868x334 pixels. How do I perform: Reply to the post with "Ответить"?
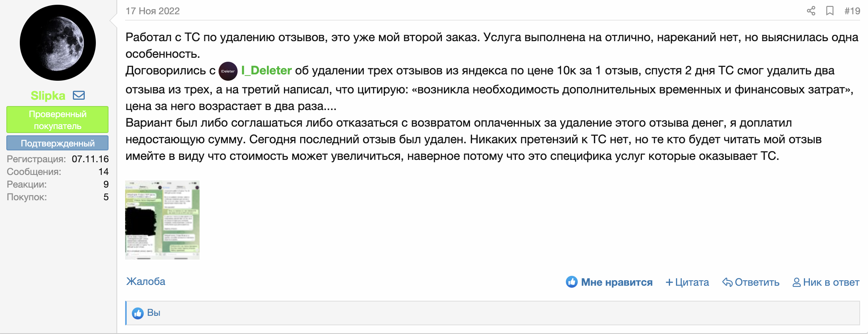pyautogui.click(x=751, y=282)
